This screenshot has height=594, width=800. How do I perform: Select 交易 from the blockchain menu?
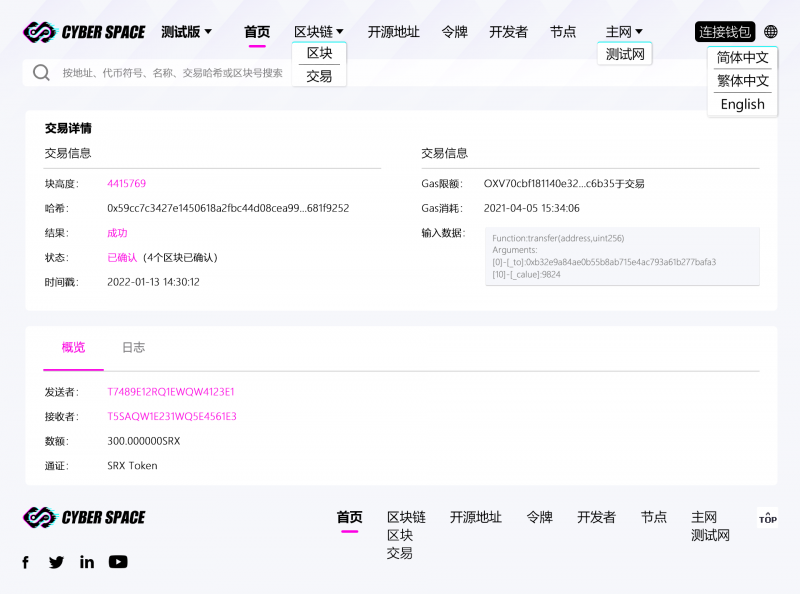pos(319,76)
